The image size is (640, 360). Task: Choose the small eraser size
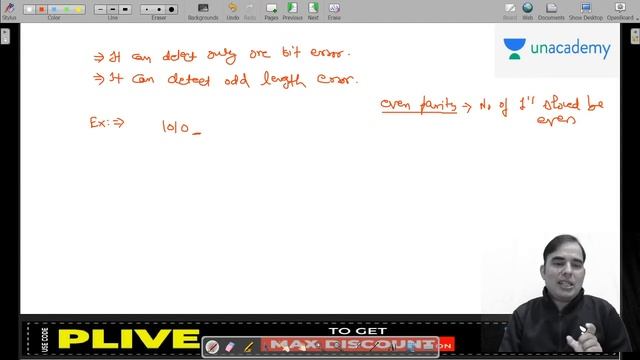[147, 9]
